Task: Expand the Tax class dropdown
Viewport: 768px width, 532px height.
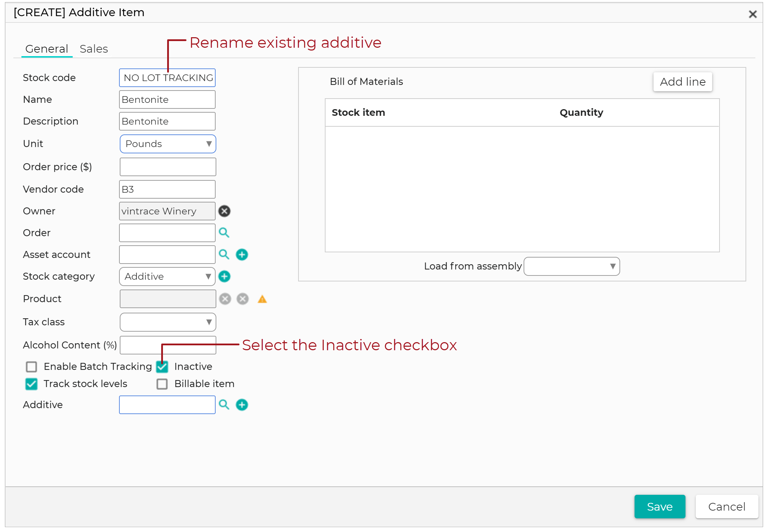Action: tap(168, 322)
